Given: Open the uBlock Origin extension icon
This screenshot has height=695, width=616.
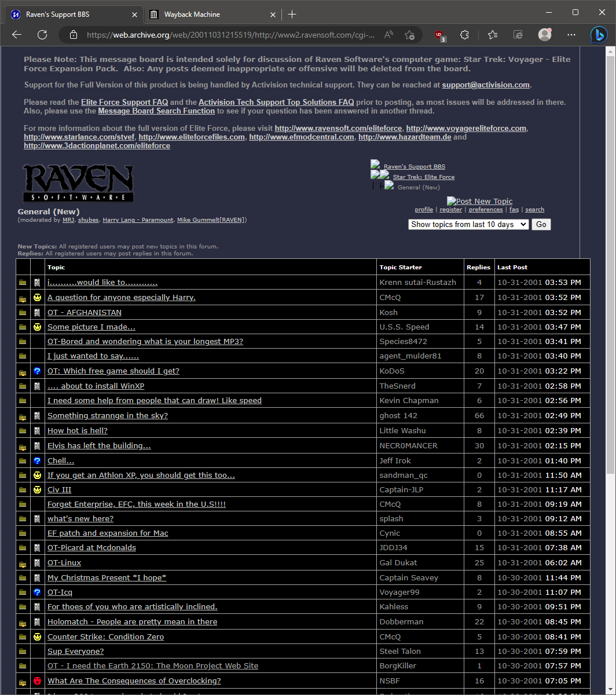Looking at the screenshot, I should pyautogui.click(x=440, y=35).
